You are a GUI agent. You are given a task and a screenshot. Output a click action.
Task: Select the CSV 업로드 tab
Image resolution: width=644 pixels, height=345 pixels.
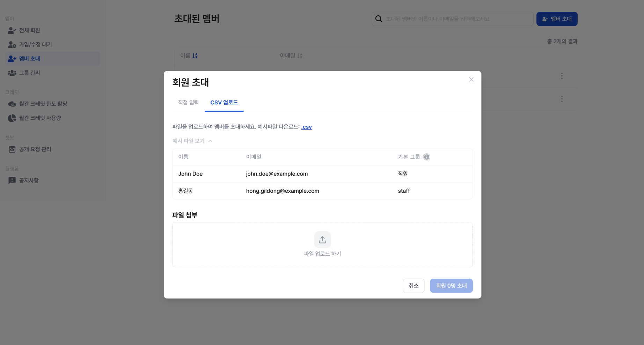(224, 102)
